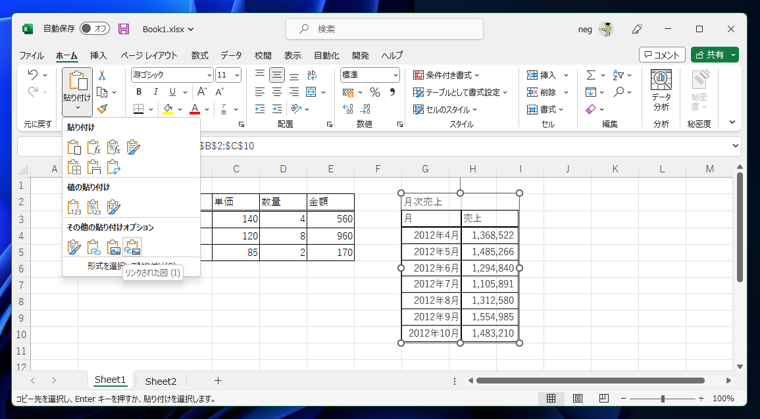Paste keeping source column widths

click(93, 167)
